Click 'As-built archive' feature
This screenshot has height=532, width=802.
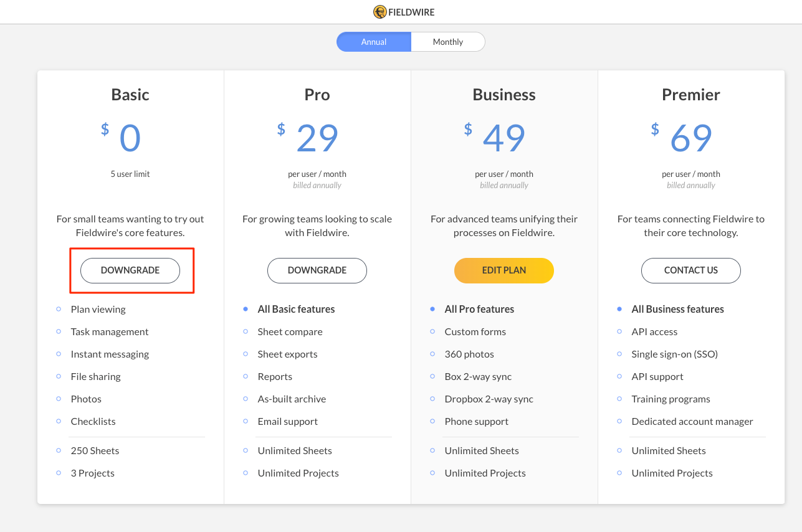(292, 399)
